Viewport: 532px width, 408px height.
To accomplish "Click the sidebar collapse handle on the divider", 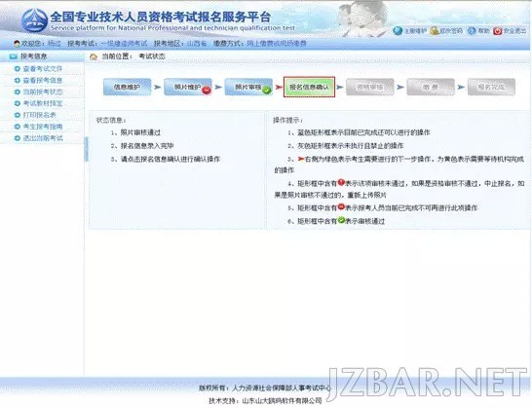I will pyautogui.click(x=86, y=149).
